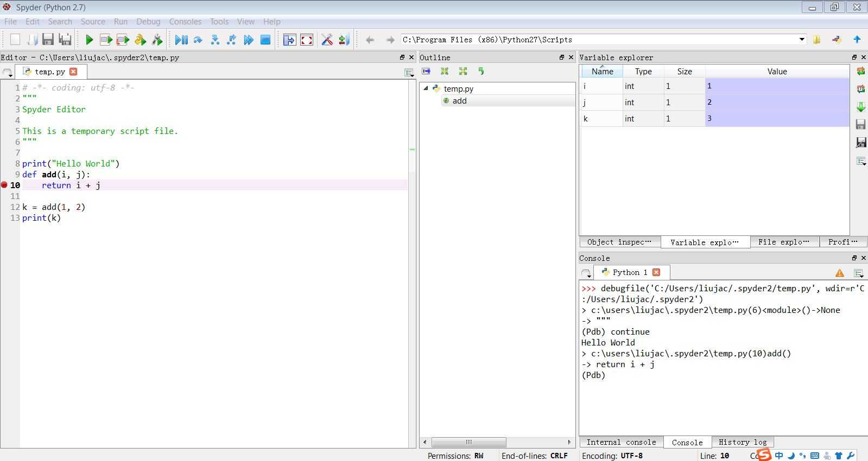Open console options menu

coord(859,273)
